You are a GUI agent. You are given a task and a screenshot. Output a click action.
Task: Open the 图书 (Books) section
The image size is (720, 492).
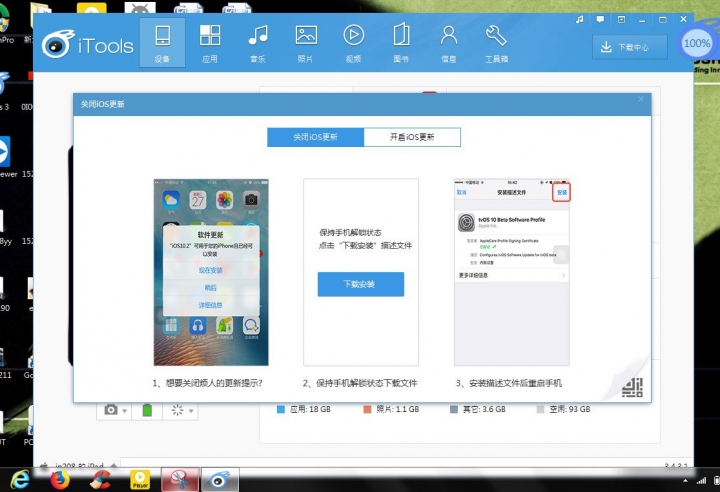[x=401, y=43]
